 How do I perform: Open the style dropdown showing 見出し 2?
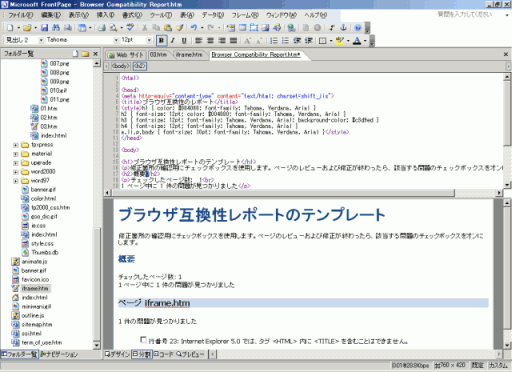[41, 40]
